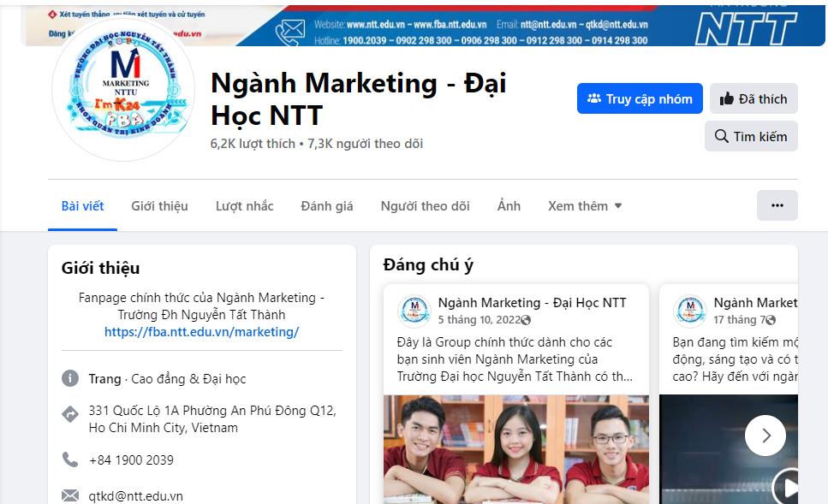Open the Ảnh tab
The image size is (828, 504).
pos(509,206)
